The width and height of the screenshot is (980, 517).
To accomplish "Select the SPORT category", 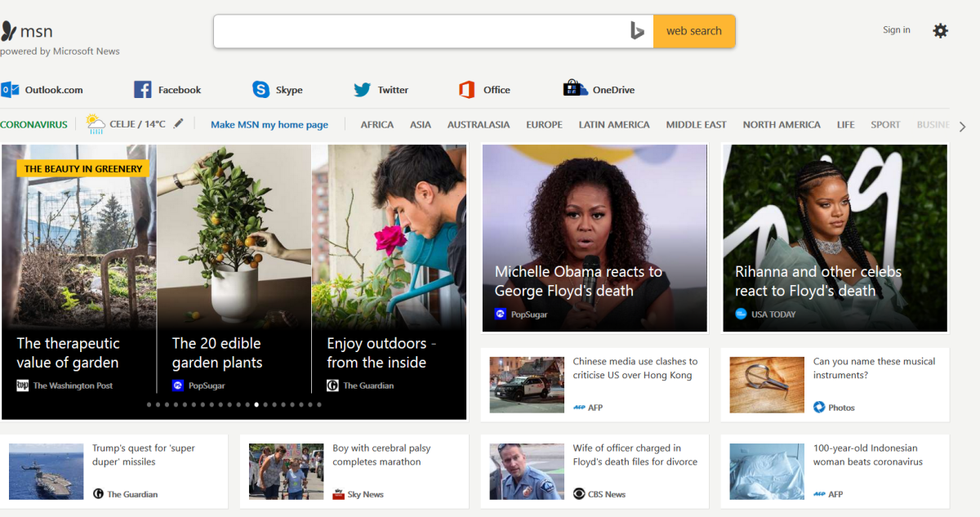I will click(x=885, y=125).
